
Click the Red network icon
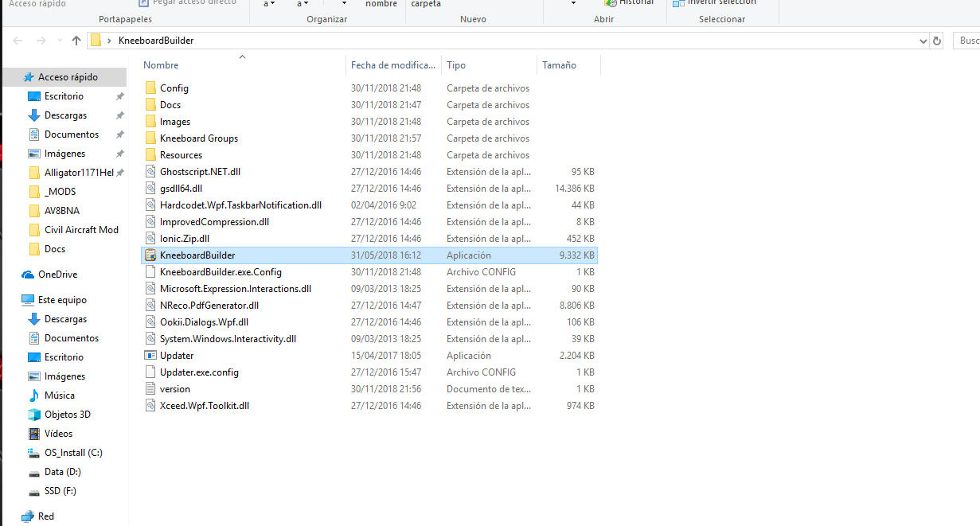click(x=28, y=516)
